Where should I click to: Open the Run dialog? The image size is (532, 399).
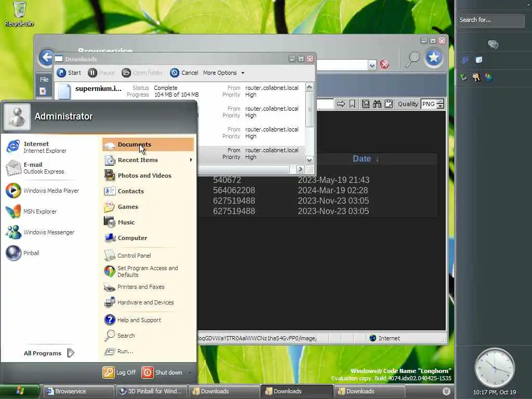148,351
